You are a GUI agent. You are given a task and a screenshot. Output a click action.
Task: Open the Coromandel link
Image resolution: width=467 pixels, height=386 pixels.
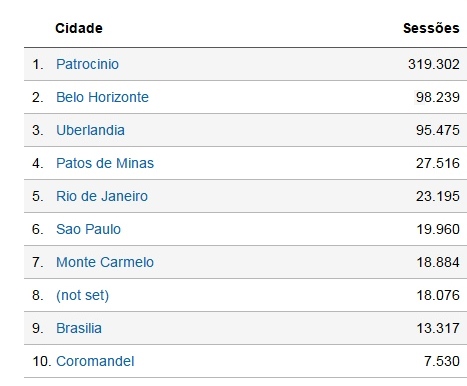click(x=95, y=361)
